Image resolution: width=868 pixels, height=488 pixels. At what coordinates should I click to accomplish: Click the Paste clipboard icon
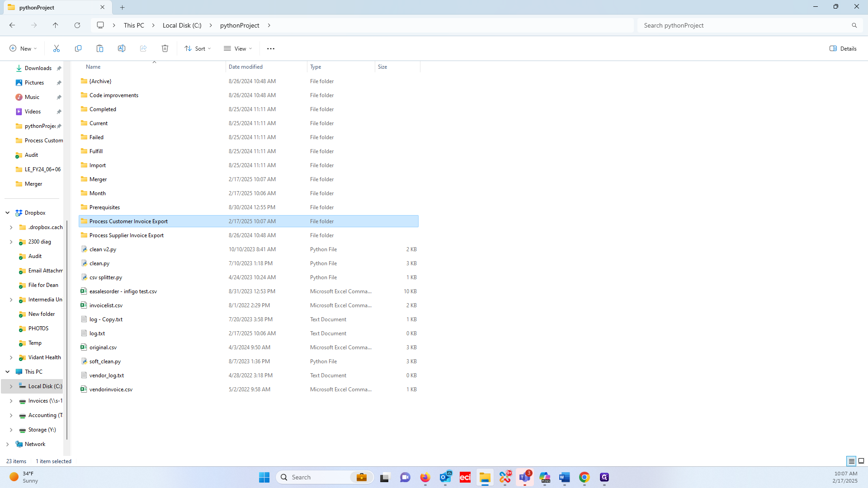100,48
